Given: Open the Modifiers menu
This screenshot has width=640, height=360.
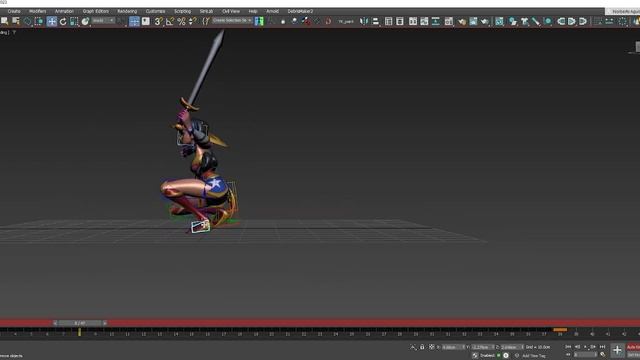Looking at the screenshot, I should tap(38, 11).
